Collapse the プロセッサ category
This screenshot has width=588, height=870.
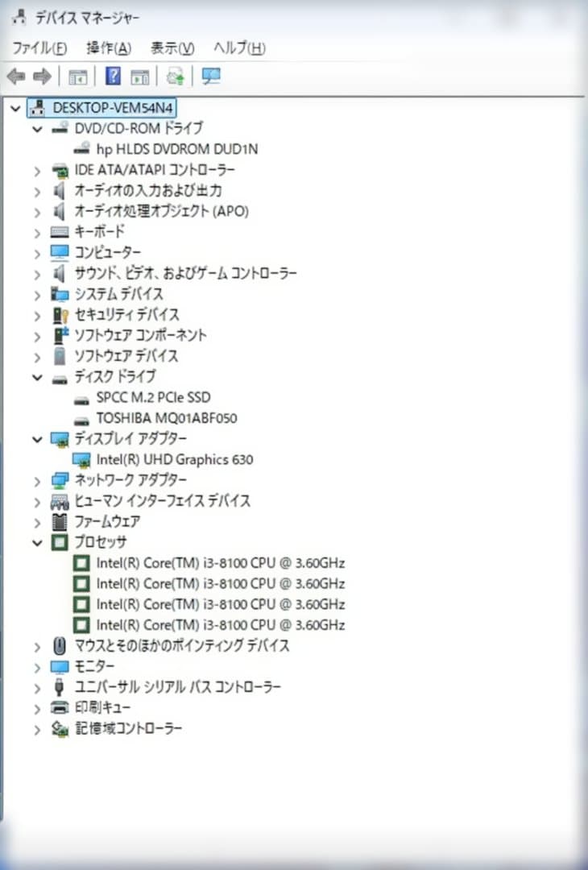37,543
